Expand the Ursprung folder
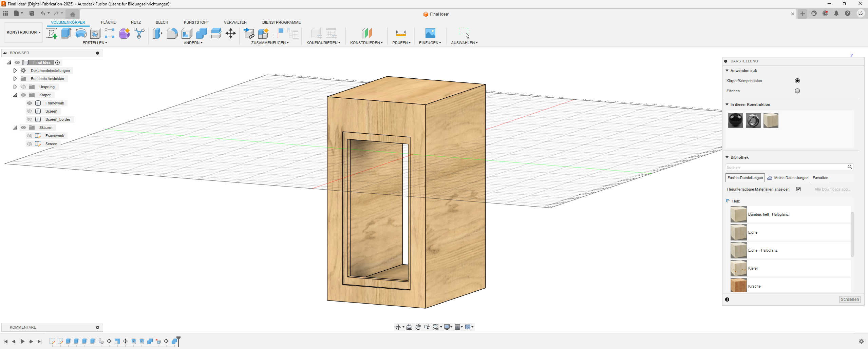The height and width of the screenshot is (349, 868). 15,87
